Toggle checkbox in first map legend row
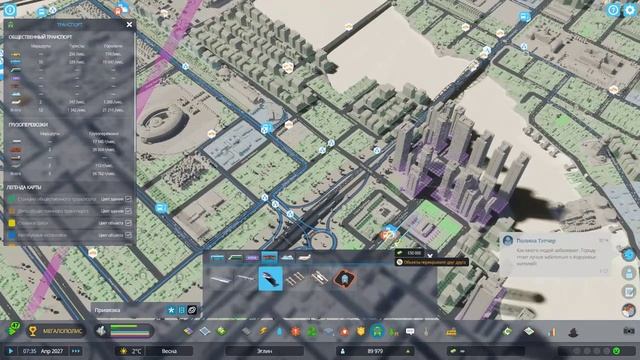This screenshot has width=640, height=360. (x=128, y=199)
